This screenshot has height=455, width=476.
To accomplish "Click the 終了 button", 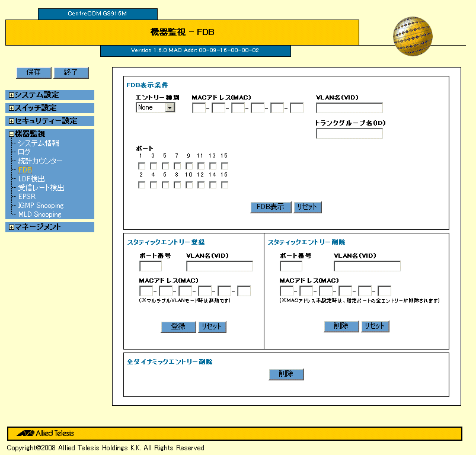I will [x=71, y=72].
